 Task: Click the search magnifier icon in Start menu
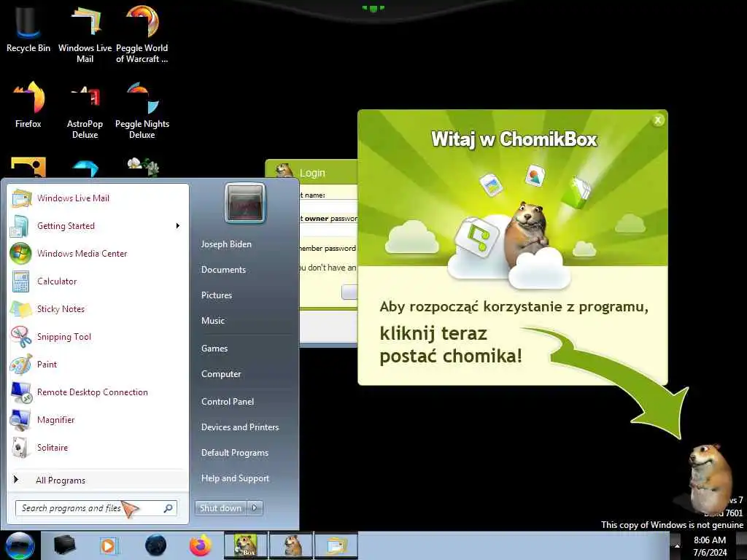click(169, 508)
